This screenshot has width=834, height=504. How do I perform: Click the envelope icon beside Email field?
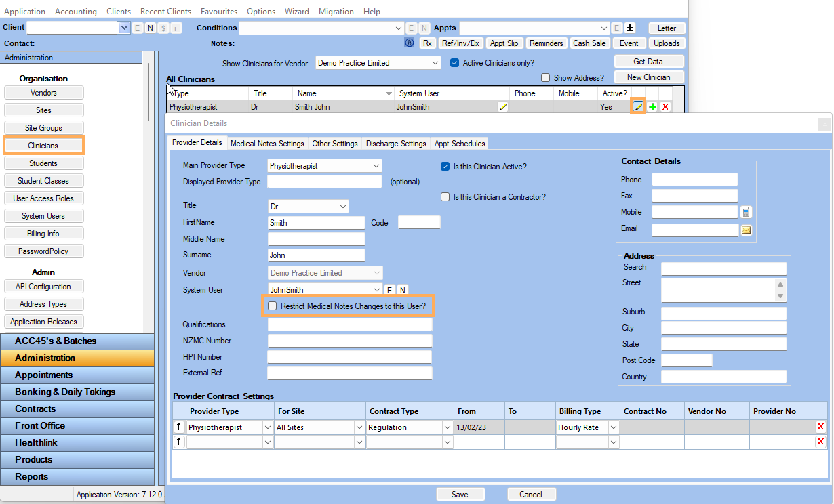(746, 230)
